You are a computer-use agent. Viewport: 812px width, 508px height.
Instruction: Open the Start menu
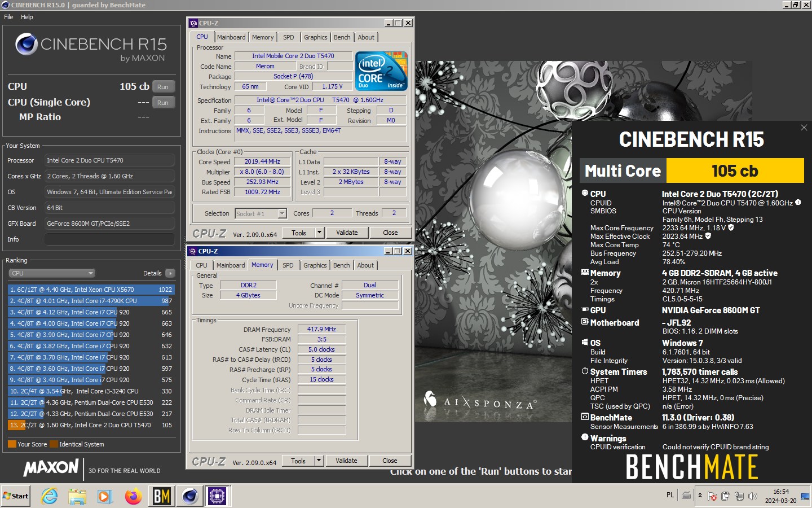pyautogui.click(x=16, y=496)
